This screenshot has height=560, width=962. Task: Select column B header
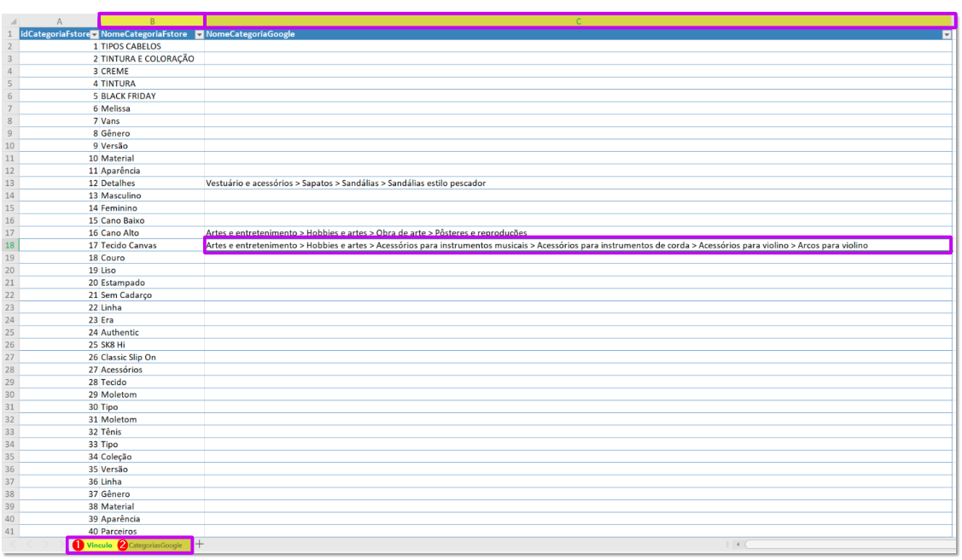click(152, 20)
